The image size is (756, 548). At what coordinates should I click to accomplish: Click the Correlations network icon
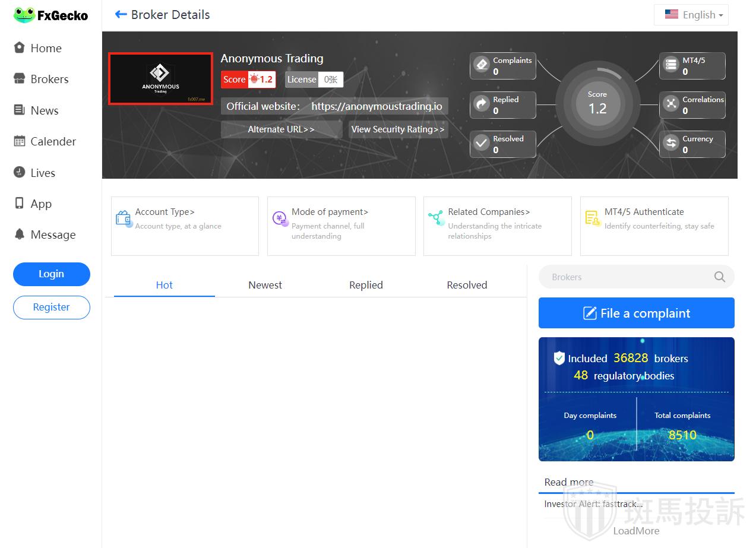(x=671, y=104)
